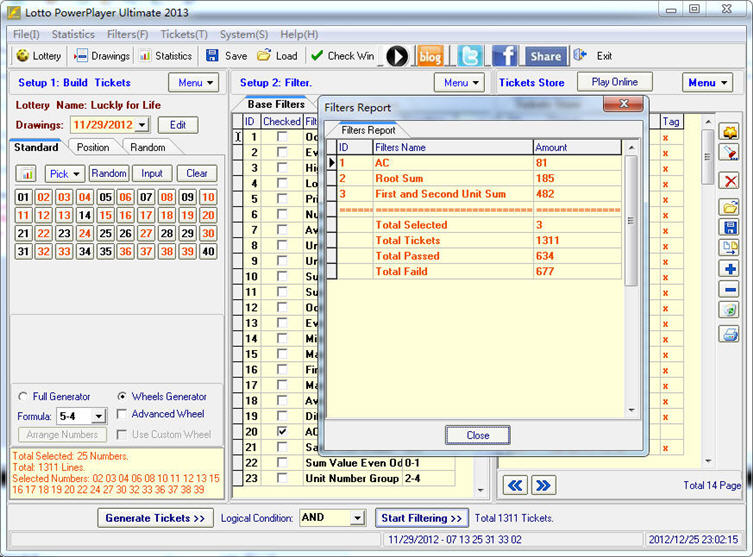The width and height of the screenshot is (753, 557).
Task: Click the Start Filtering button
Action: [421, 518]
